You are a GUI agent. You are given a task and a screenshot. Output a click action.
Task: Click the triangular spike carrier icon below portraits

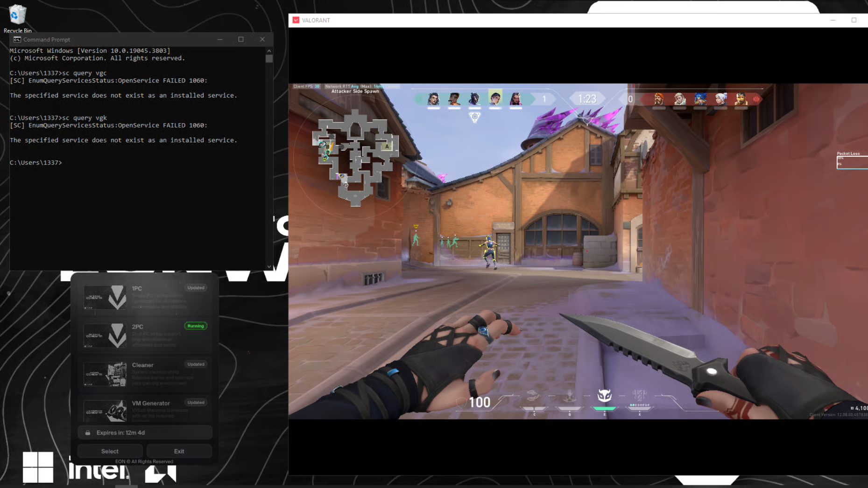coord(475,117)
